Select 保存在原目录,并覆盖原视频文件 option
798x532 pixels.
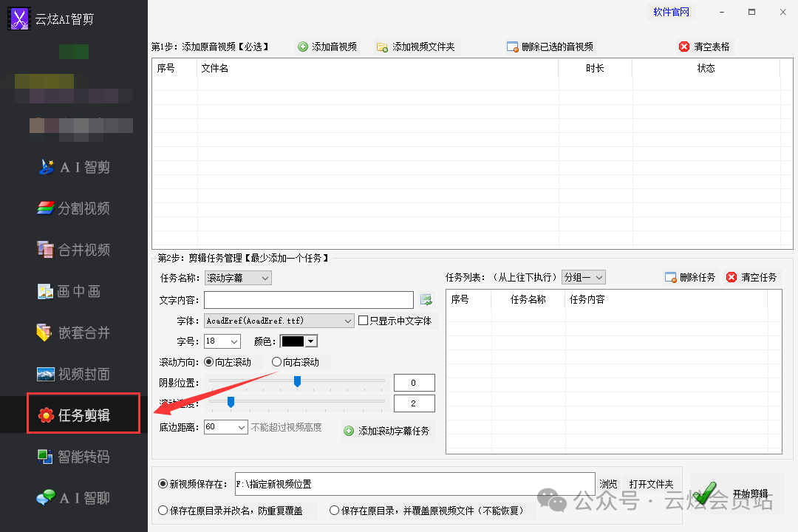point(335,510)
